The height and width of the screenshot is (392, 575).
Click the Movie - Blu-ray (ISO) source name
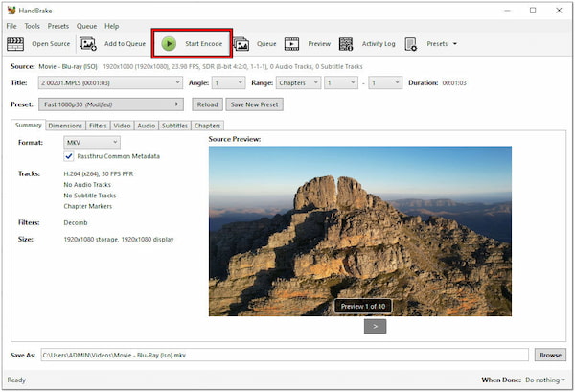click(68, 66)
